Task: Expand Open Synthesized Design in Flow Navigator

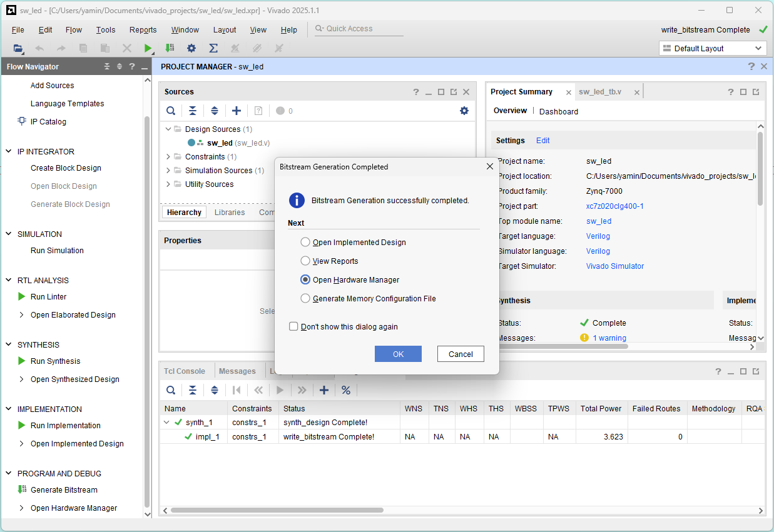Action: (x=23, y=379)
